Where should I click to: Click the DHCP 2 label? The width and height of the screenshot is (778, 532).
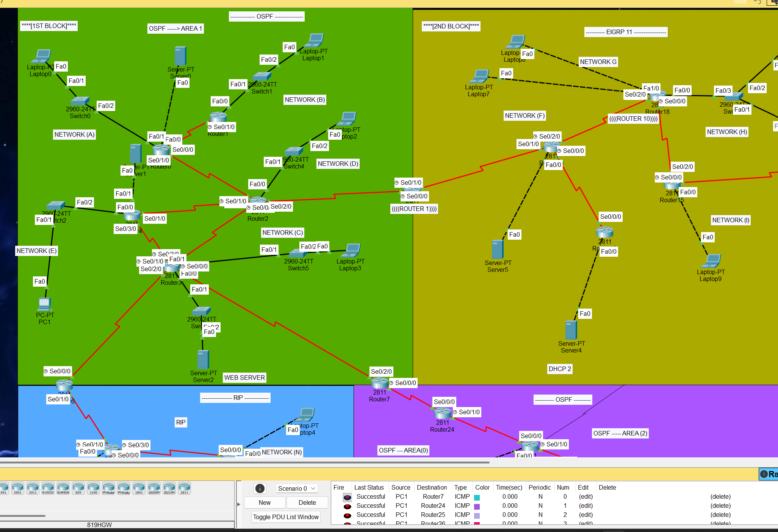(560, 369)
